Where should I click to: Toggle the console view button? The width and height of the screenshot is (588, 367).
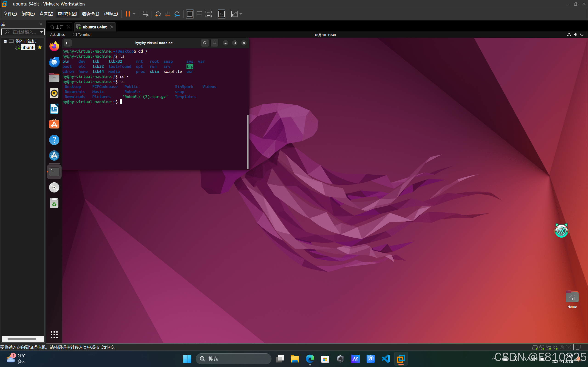(x=221, y=14)
